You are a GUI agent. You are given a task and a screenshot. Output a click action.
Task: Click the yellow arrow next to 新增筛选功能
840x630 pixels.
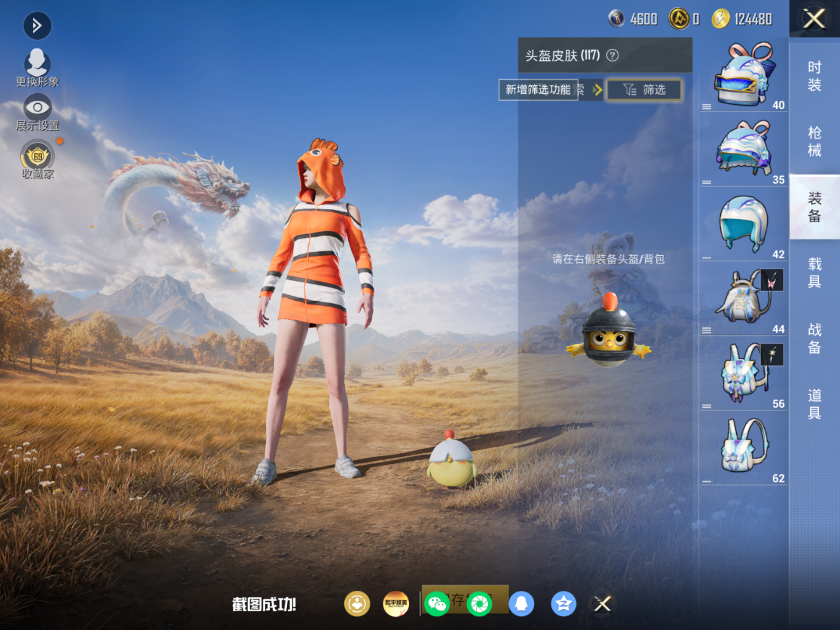pyautogui.click(x=597, y=90)
